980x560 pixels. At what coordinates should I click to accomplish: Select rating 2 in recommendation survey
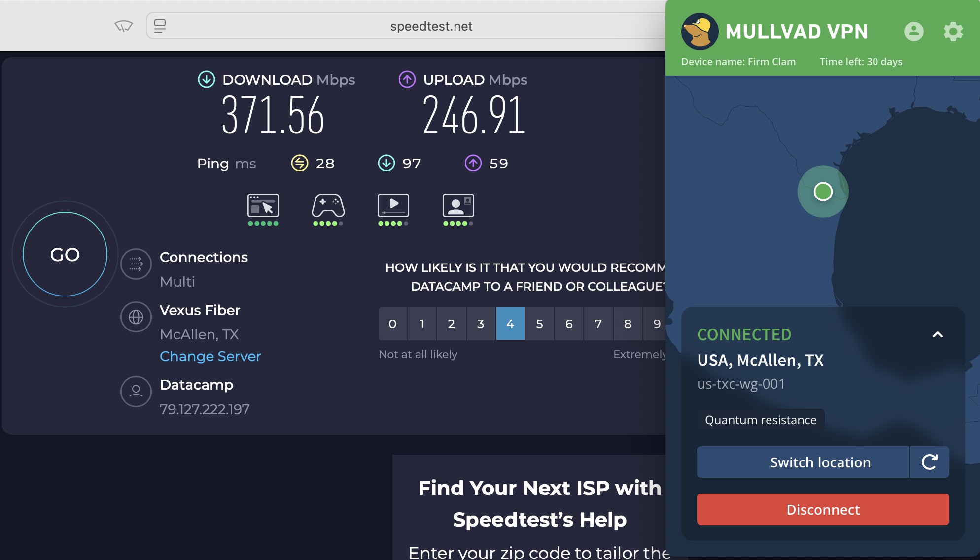click(452, 324)
